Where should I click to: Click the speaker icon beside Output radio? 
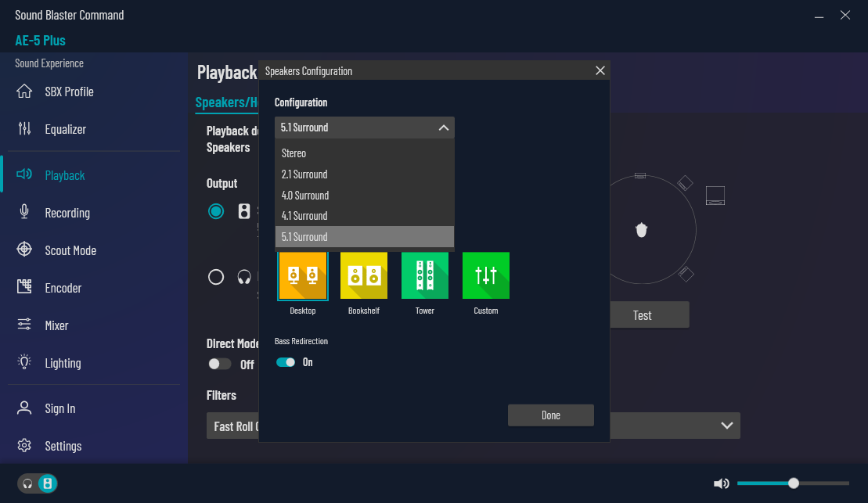(244, 211)
